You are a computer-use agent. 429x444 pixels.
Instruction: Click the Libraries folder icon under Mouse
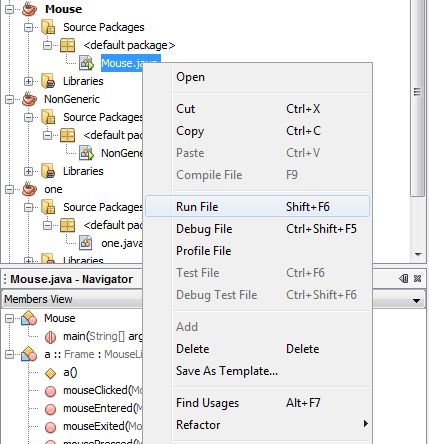48,81
